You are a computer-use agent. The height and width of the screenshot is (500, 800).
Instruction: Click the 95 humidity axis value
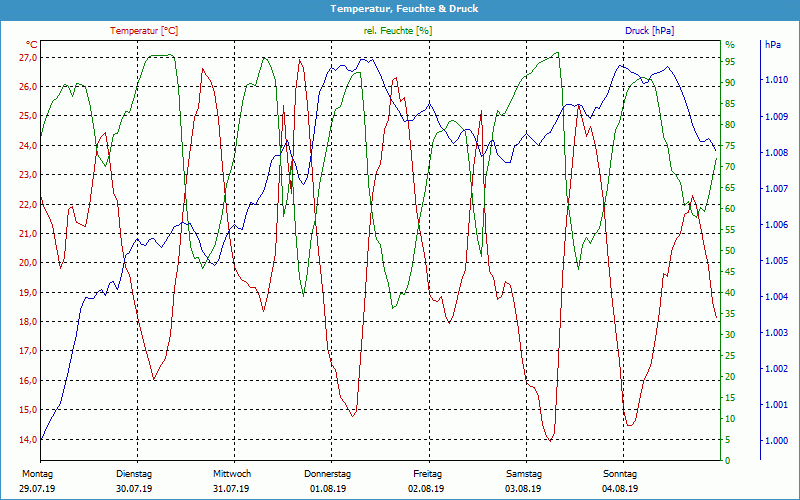coord(730,62)
